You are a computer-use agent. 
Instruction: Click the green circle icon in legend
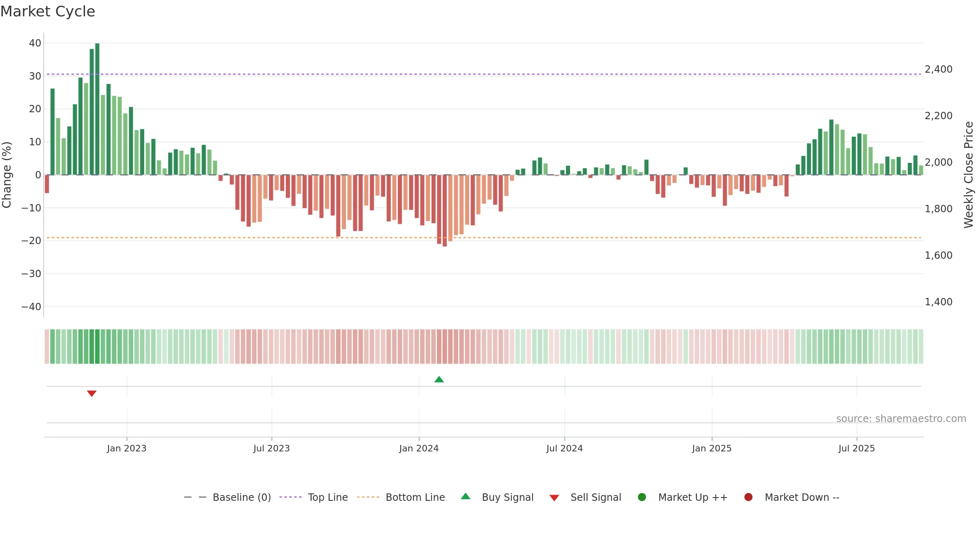642,497
